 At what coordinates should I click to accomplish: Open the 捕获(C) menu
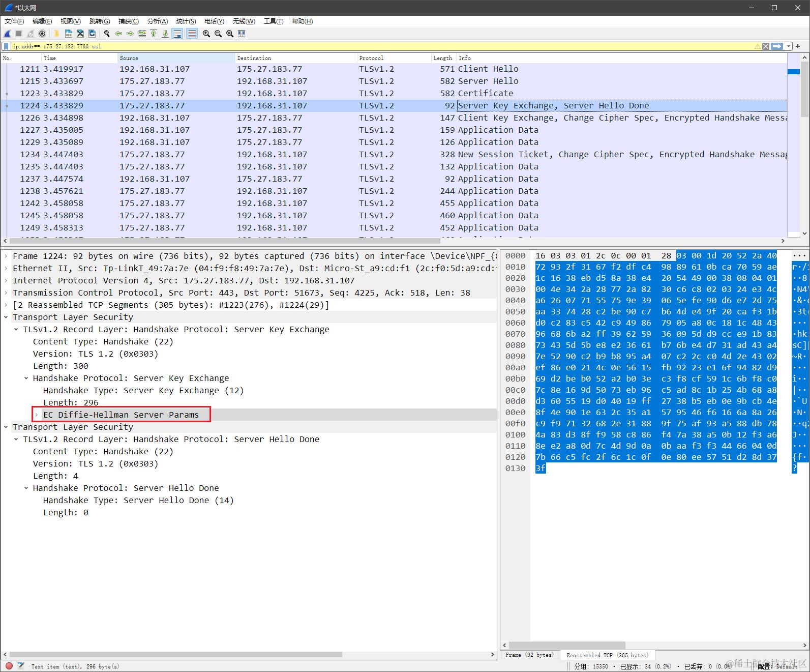point(128,21)
